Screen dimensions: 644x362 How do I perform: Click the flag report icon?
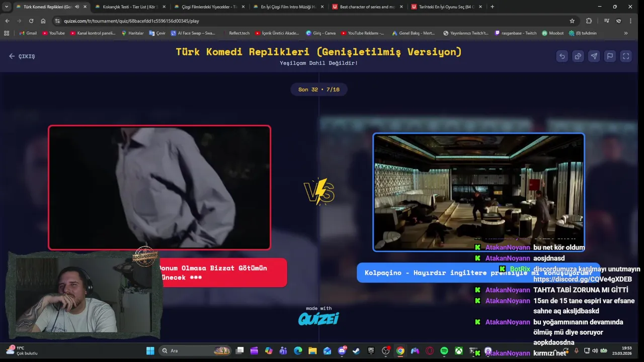(610, 56)
